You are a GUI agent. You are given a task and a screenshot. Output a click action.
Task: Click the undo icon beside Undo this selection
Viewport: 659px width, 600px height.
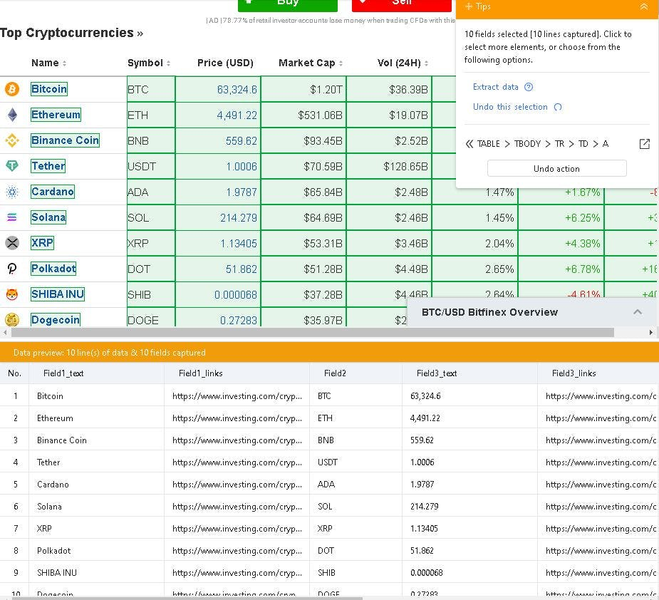pyautogui.click(x=558, y=107)
